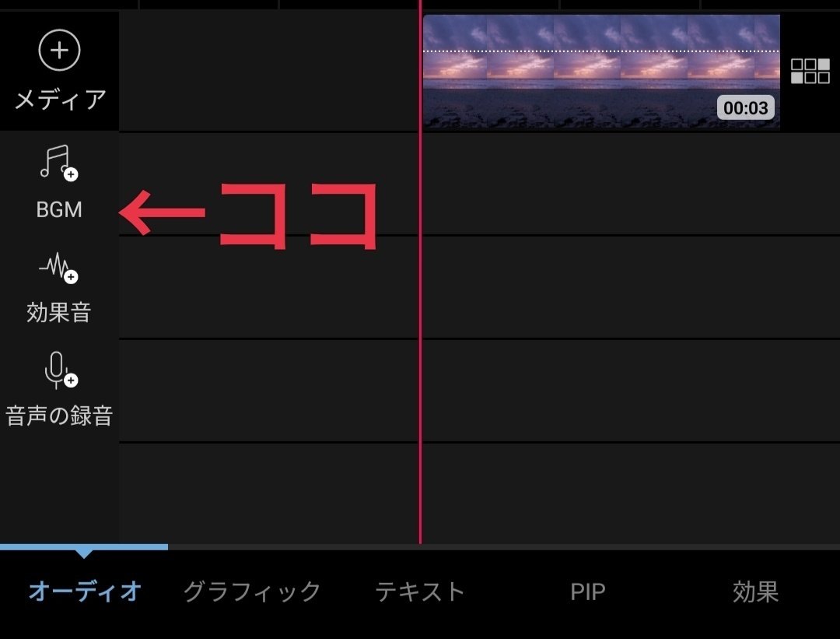Click the dotted volume line on clip
The image size is (840, 639).
tap(601, 51)
